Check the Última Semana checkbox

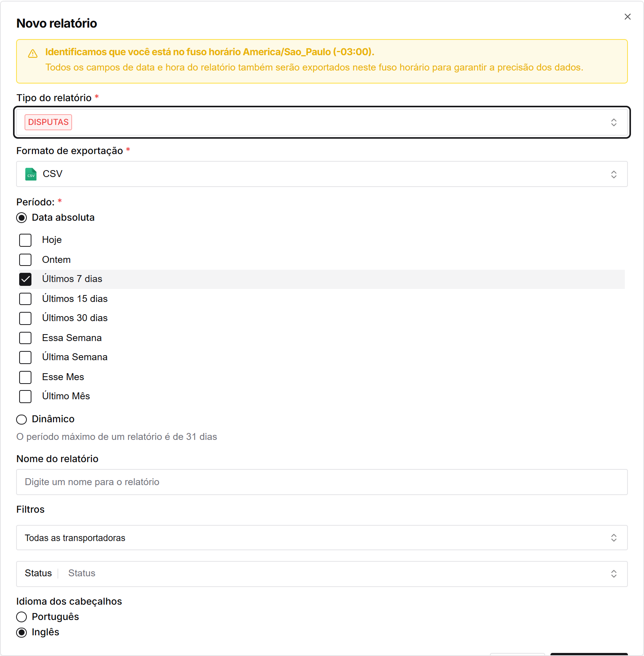[x=25, y=358]
